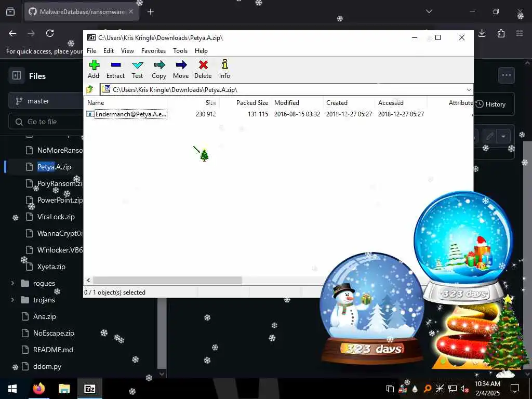
Task: Click the network tray icon
Action: pos(453,389)
